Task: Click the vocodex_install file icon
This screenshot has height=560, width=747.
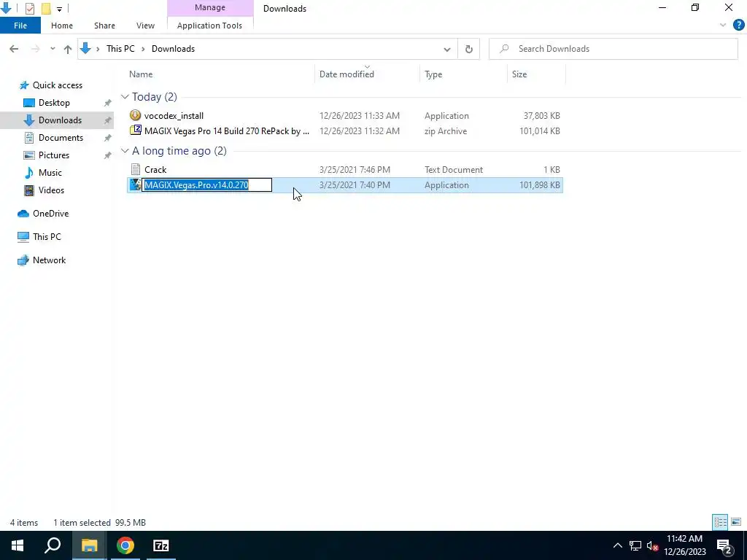Action: tap(135, 115)
